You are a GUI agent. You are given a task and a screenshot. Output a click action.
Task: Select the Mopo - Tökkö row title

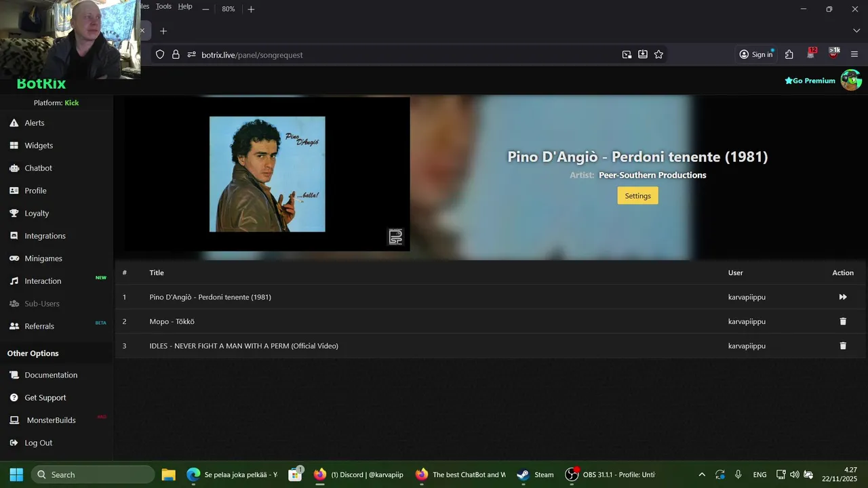172,321
